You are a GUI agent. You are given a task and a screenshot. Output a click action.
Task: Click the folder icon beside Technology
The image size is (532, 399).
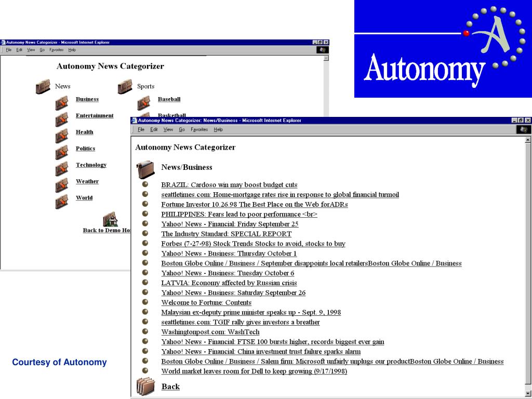62,169
